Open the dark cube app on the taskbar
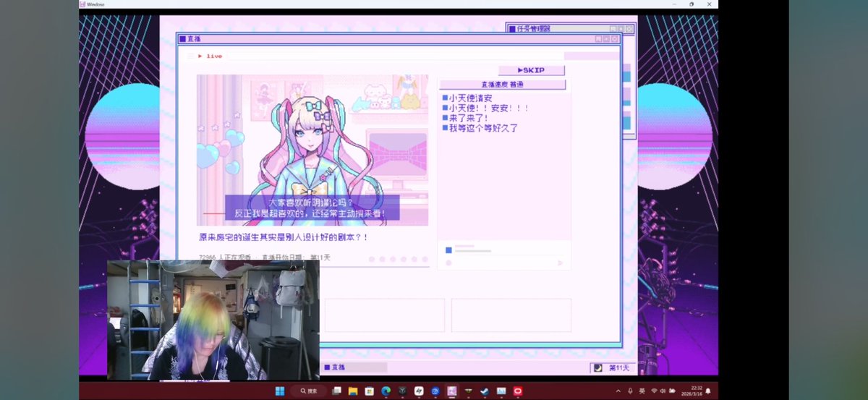Image resolution: width=868 pixels, height=400 pixels. coord(402,391)
